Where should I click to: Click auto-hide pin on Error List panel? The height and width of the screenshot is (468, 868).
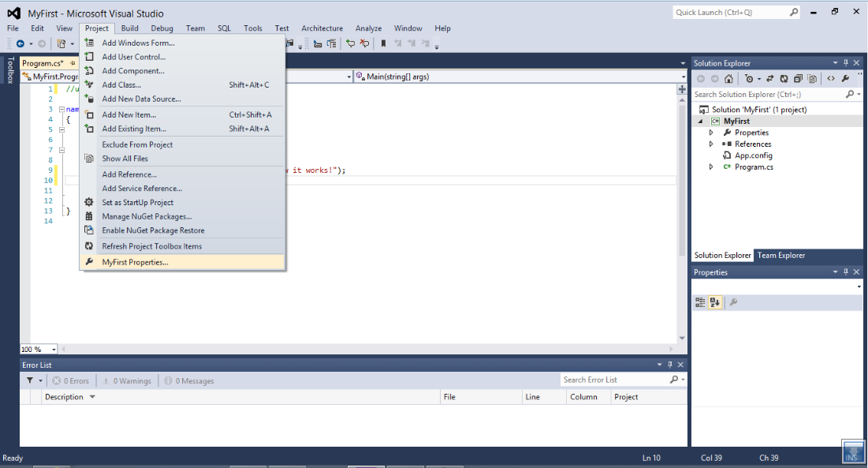[670, 365]
